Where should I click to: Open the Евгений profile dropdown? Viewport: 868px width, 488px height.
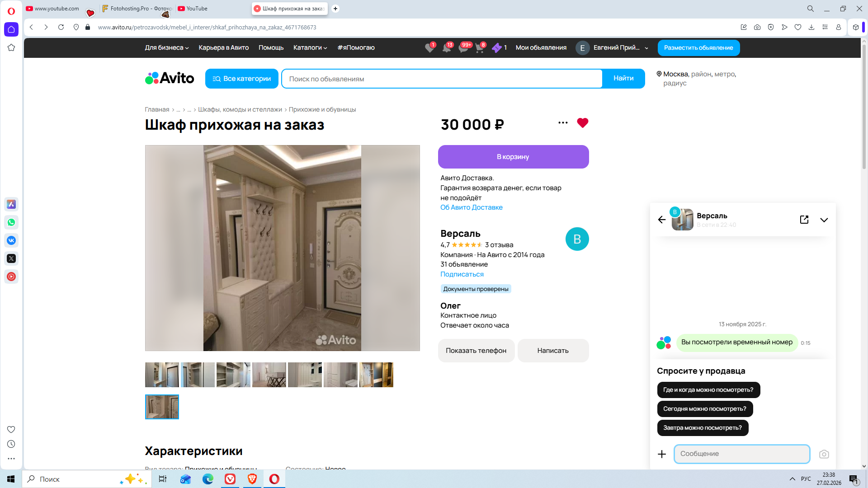(x=613, y=48)
